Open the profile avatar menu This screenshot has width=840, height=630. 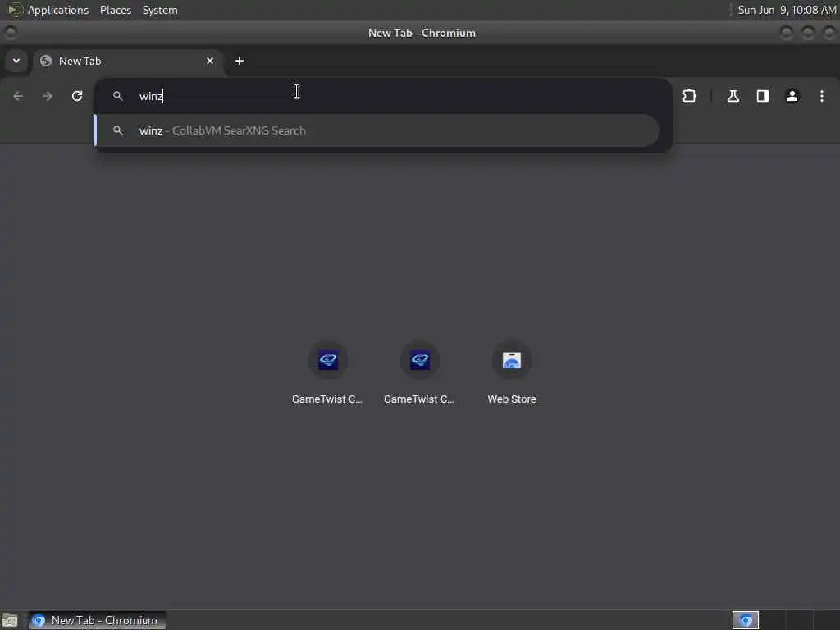pos(792,96)
